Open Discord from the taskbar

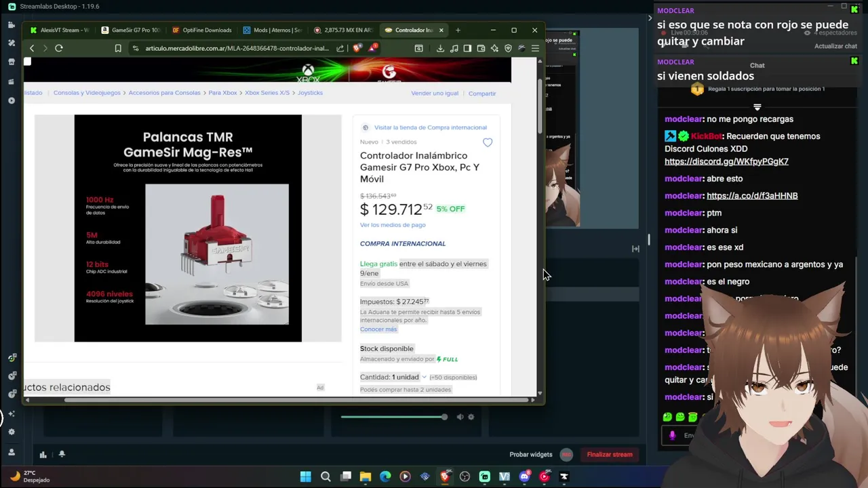(524, 476)
